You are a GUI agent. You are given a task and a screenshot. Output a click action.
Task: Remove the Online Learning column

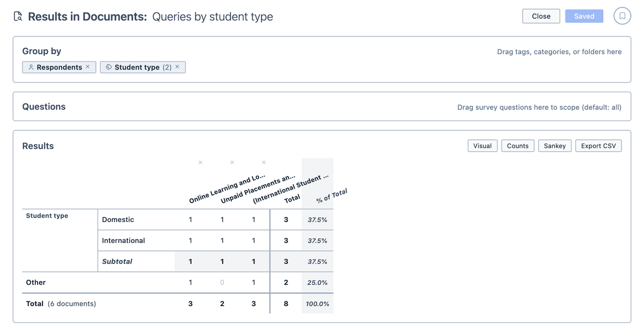click(200, 162)
